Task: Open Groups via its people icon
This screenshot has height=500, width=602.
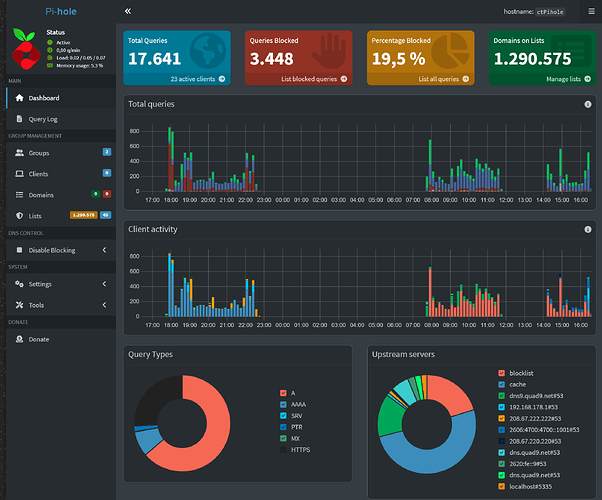Action: tap(20, 153)
